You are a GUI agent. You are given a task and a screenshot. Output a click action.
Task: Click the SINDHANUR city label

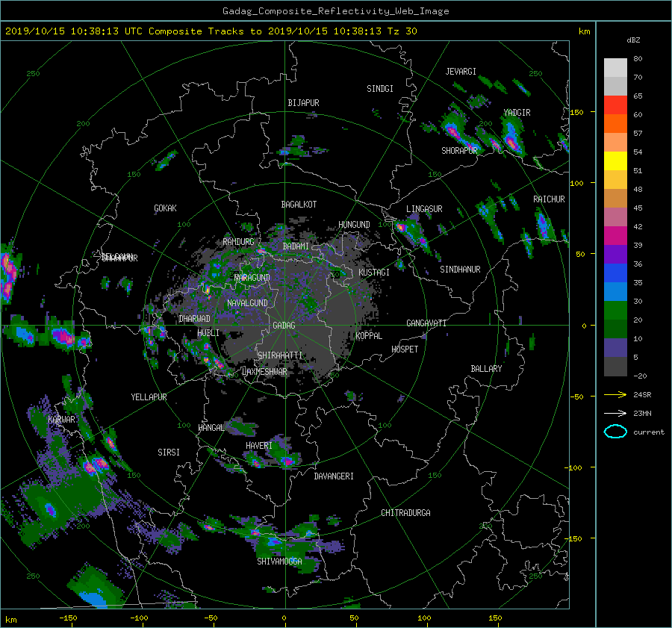pyautogui.click(x=460, y=270)
